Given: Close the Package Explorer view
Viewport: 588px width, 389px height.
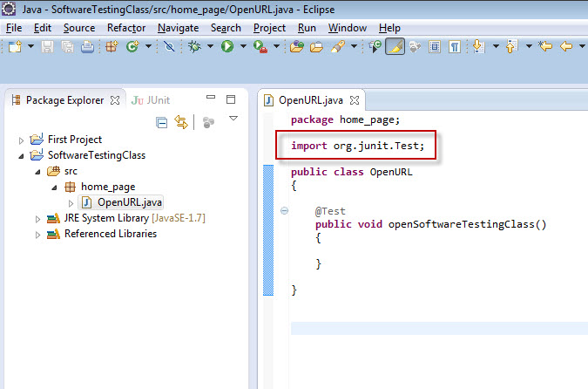Looking at the screenshot, I should click(x=115, y=100).
